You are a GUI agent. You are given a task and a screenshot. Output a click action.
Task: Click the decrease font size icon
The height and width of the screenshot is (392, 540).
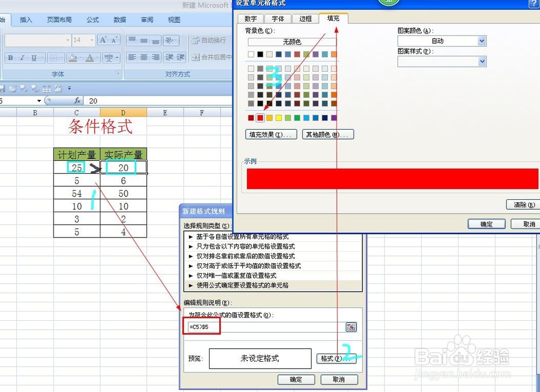pyautogui.click(x=114, y=40)
